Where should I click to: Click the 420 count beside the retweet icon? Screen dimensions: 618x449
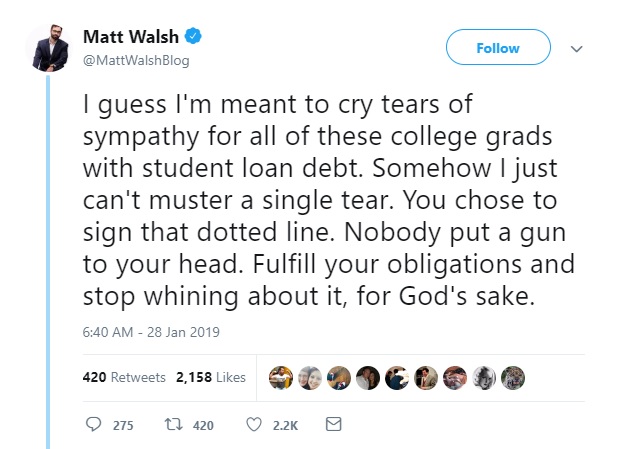(x=203, y=426)
